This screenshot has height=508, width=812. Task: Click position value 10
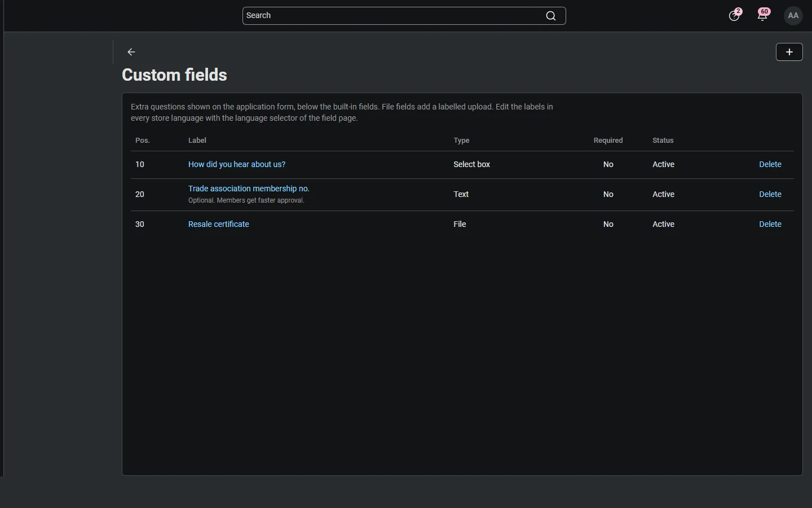click(140, 164)
